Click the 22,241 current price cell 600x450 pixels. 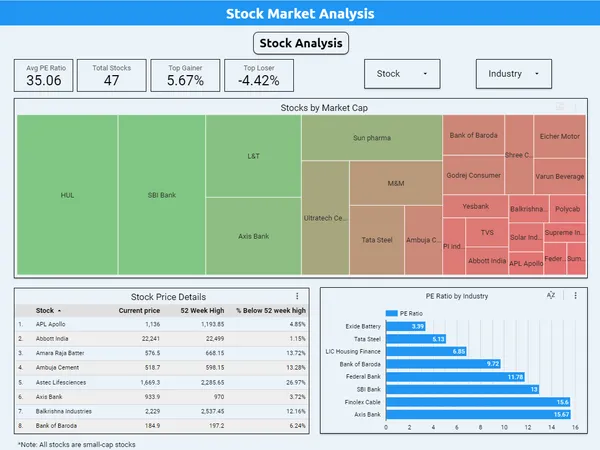click(x=151, y=339)
